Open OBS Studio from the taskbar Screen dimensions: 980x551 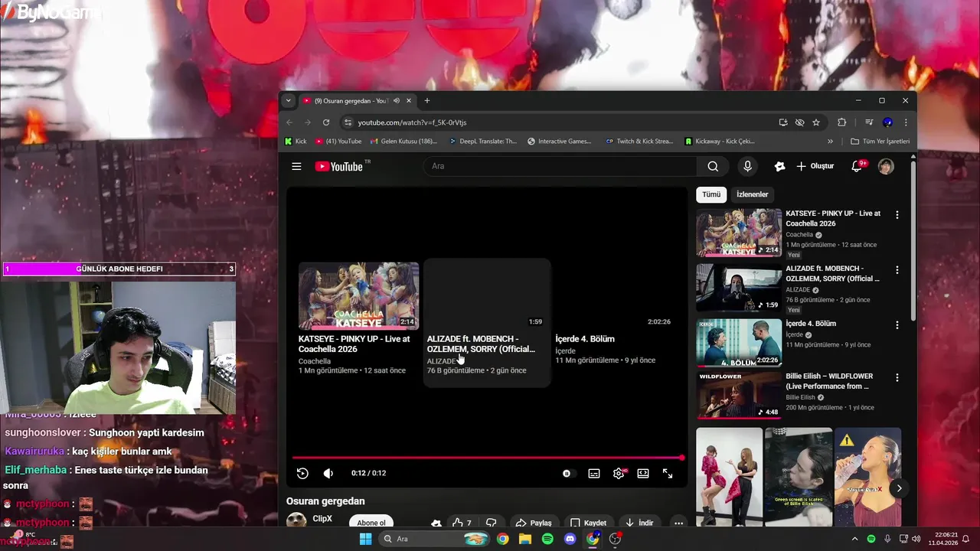tap(615, 539)
